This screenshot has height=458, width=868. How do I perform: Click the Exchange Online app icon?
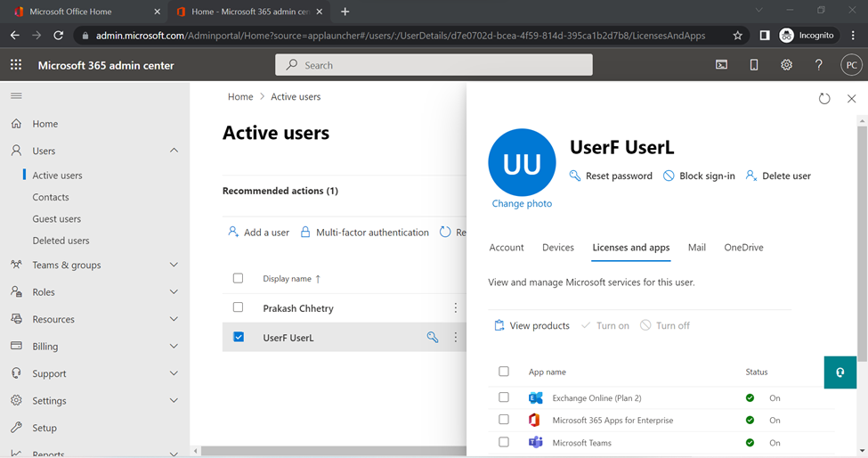pos(535,397)
